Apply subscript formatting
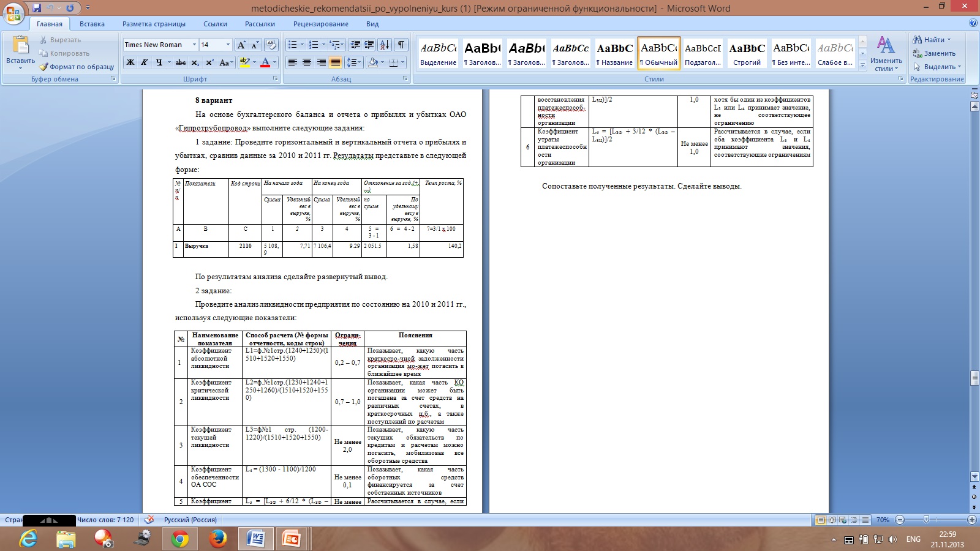The image size is (980, 551). coord(195,62)
